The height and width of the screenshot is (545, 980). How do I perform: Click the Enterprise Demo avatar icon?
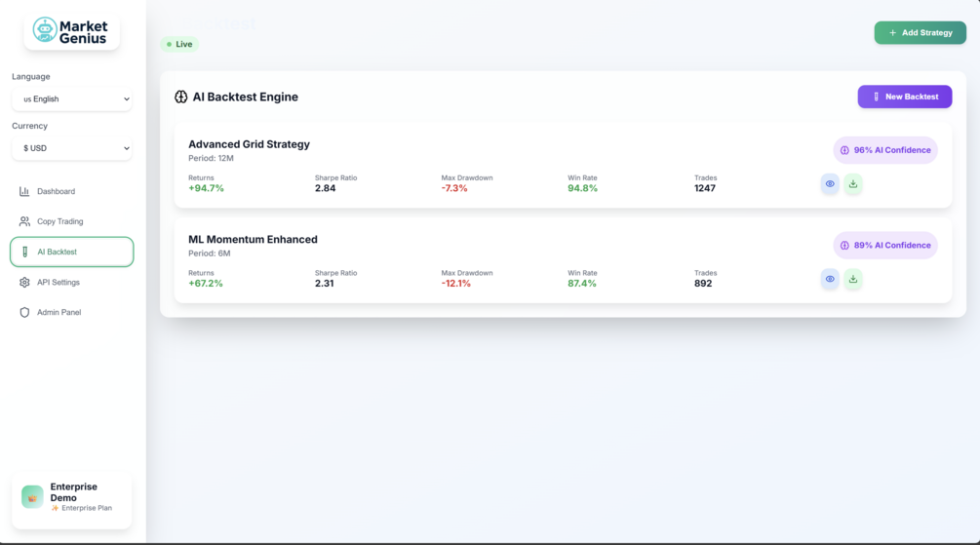(32, 496)
